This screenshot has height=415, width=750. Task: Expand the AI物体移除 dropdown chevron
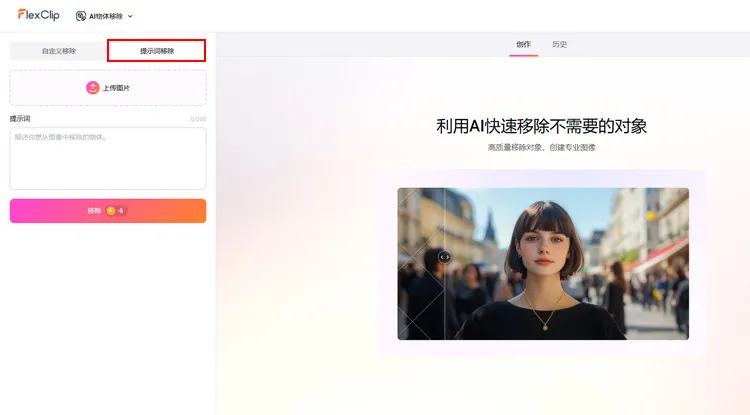[130, 16]
